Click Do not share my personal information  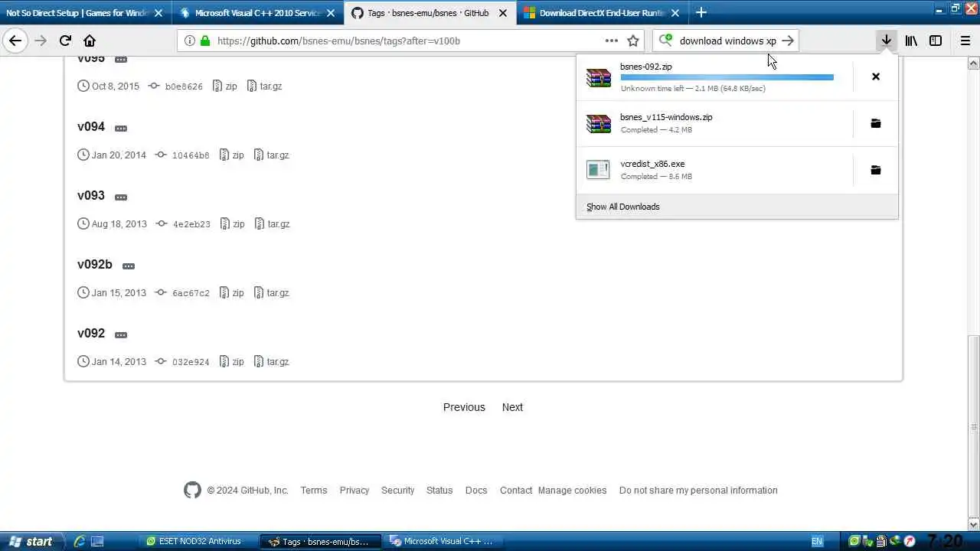point(698,490)
